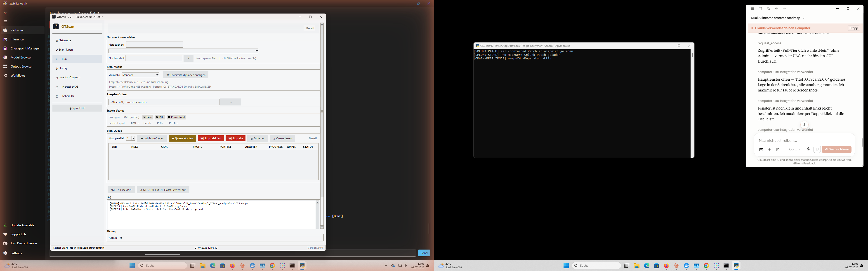Click the Queue starten button
This screenshot has width=868, height=271.
182,138
